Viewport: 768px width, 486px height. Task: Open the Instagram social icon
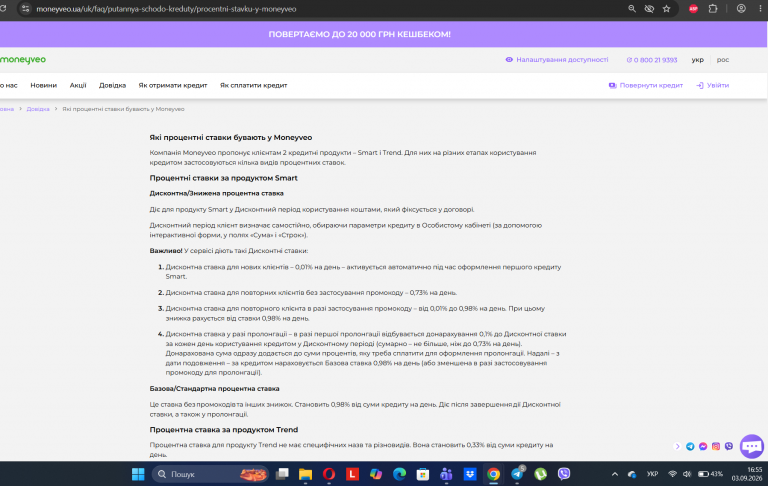click(716, 446)
